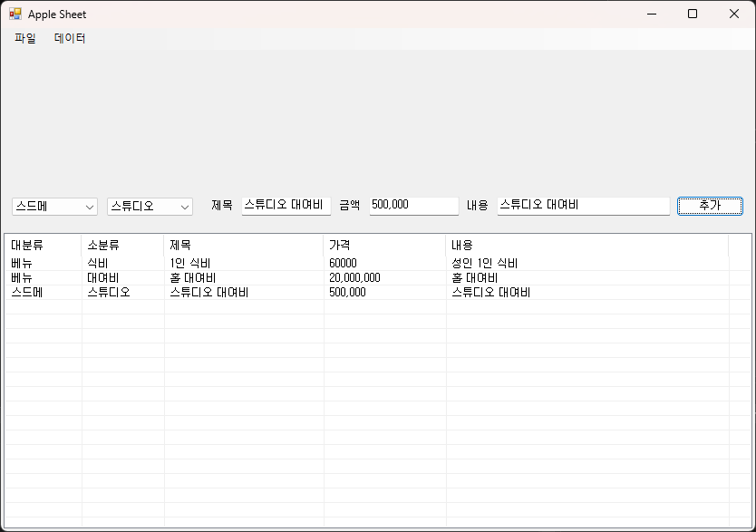Click the 가격 column header
756x532 pixels.
coord(384,246)
